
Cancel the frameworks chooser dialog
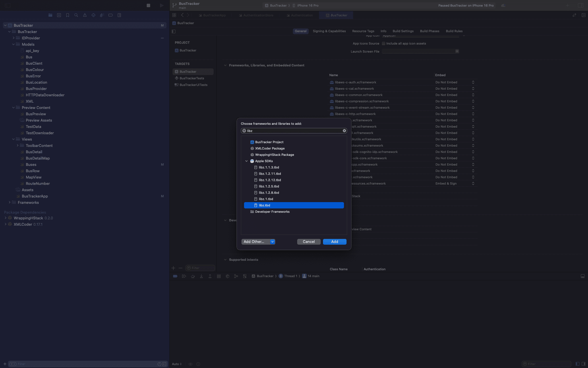(x=309, y=242)
